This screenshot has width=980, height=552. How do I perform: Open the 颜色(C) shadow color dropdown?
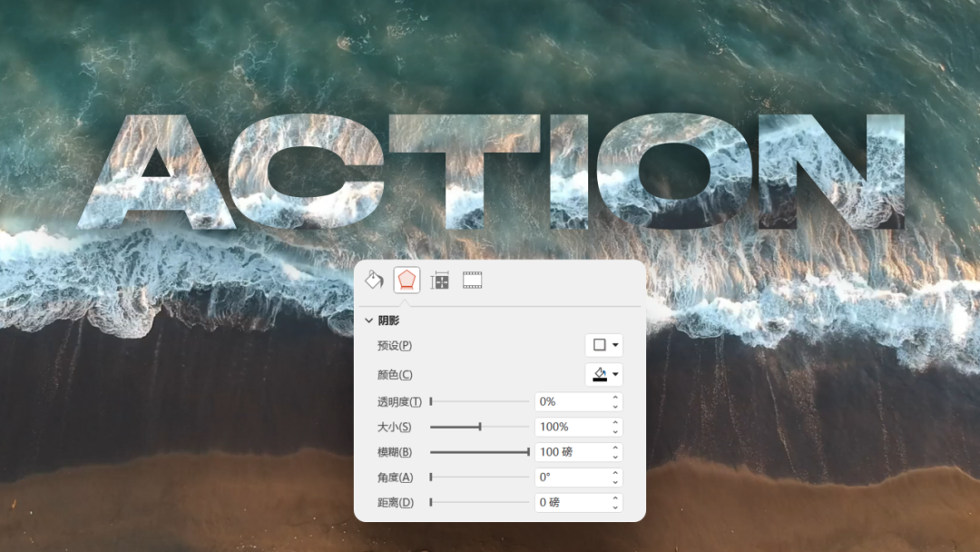(603, 374)
